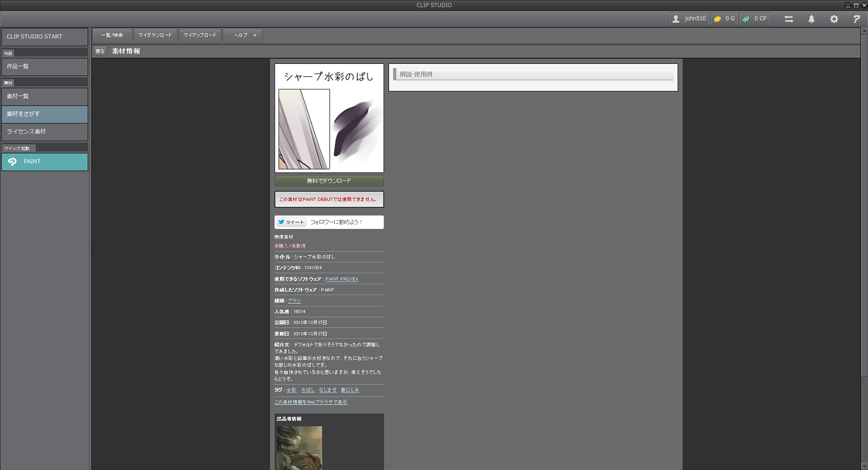Click the question mark help icon
Screen dimensions: 868x470
tap(856, 19)
